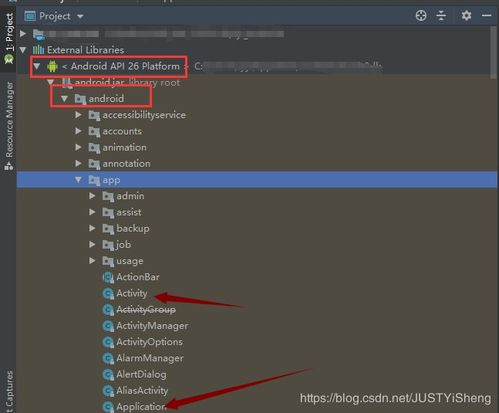The image size is (499, 413).
Task: Expand the backup package arrow
Action: tap(92, 228)
